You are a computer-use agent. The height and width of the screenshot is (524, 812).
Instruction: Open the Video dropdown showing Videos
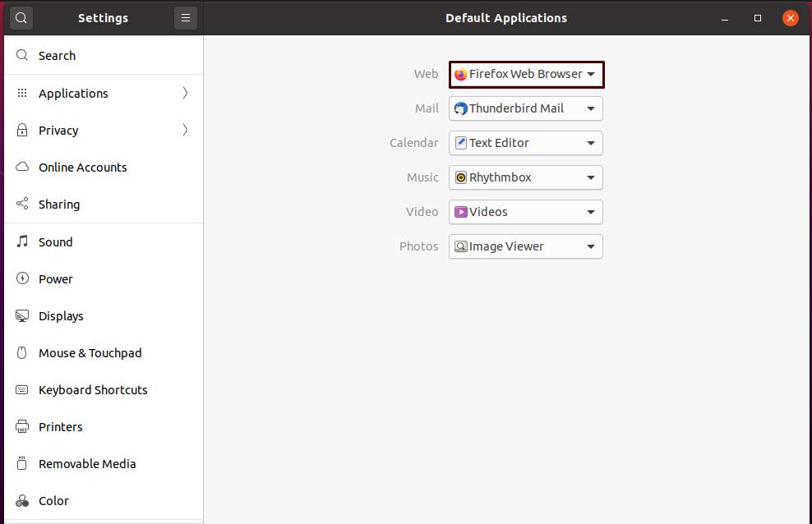(526, 212)
